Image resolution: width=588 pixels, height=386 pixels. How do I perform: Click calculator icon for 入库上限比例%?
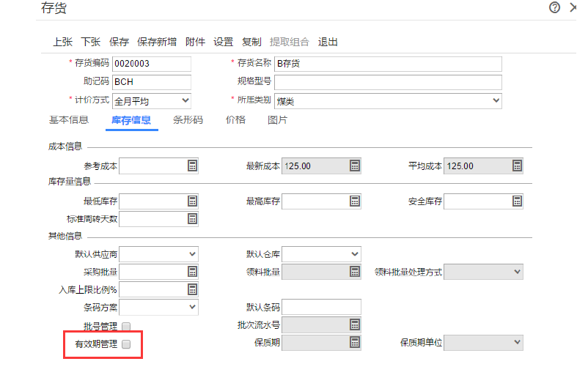click(192, 289)
